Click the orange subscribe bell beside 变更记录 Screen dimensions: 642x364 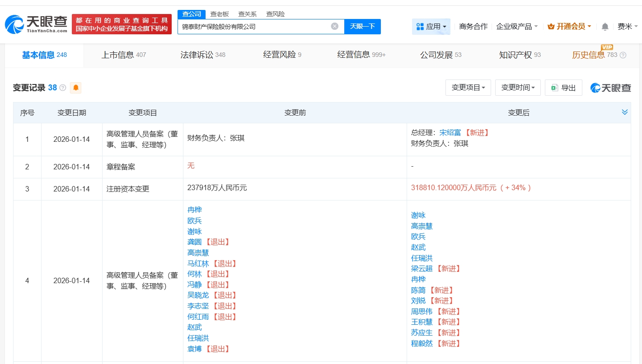coord(75,88)
